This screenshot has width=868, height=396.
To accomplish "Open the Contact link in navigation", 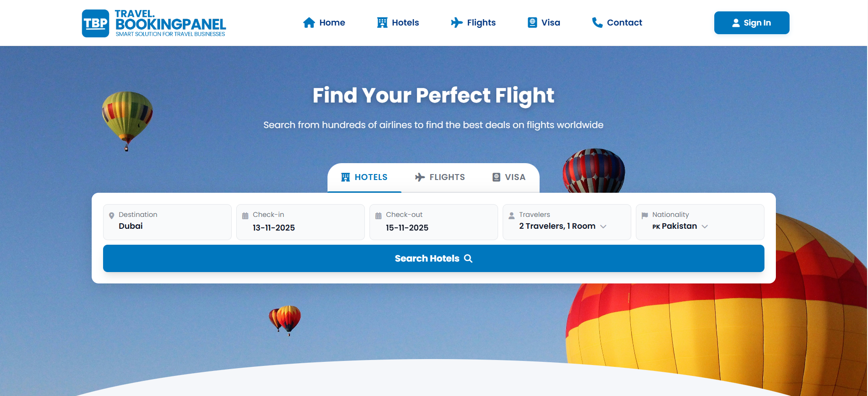I will click(x=624, y=23).
